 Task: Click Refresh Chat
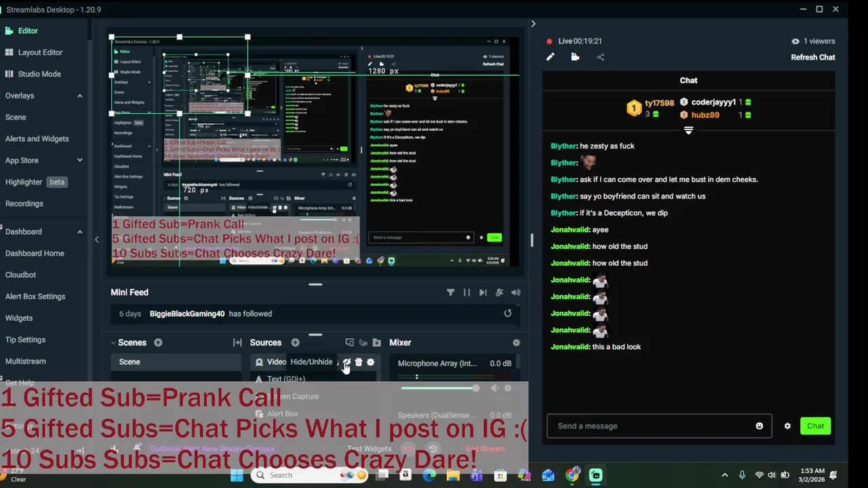[812, 58]
